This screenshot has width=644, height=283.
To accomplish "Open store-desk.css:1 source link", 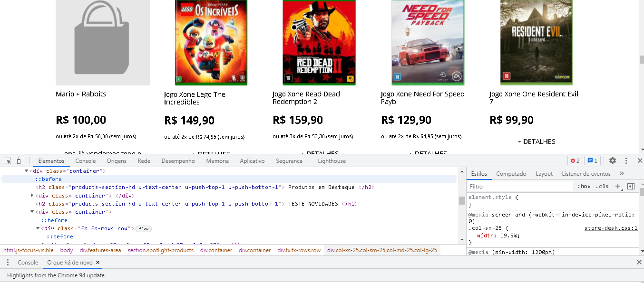I will coord(611,228).
